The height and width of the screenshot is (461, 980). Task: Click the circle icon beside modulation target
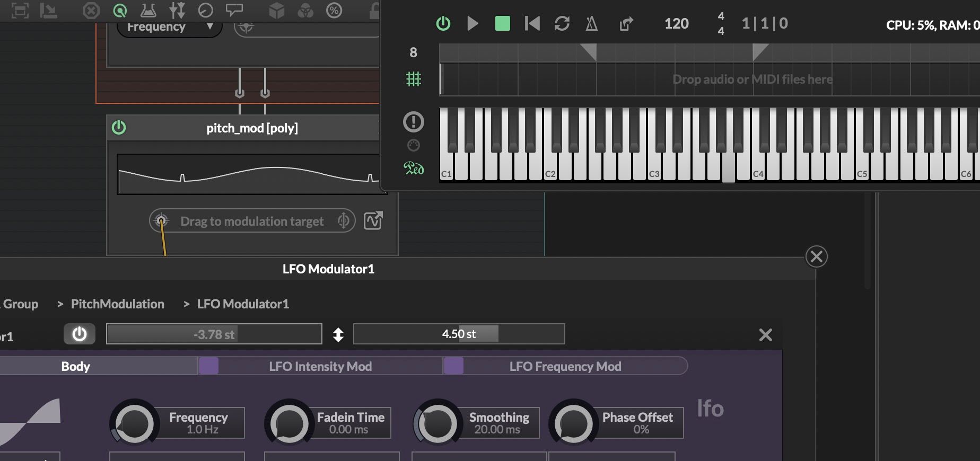344,220
